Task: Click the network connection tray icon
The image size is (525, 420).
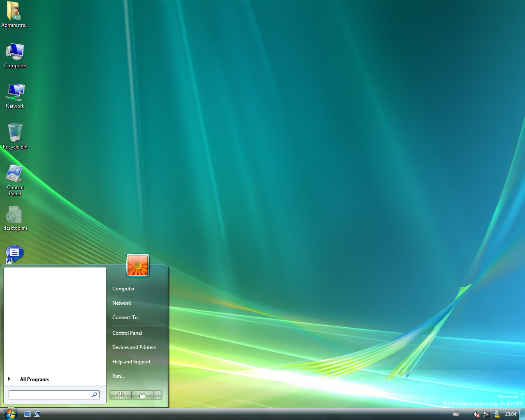Action: point(486,414)
